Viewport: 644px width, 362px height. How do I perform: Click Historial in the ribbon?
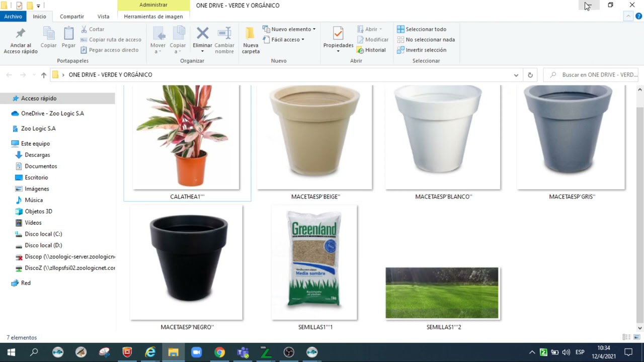[x=371, y=50]
